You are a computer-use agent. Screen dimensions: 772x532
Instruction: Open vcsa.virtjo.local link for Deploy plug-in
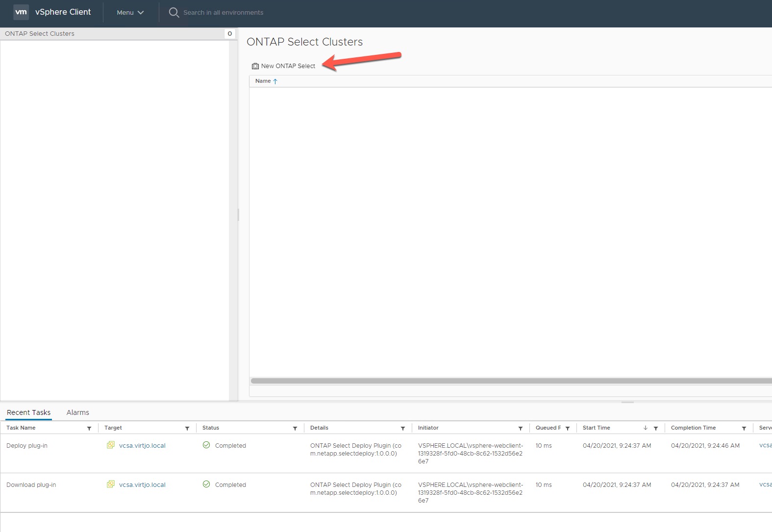pos(142,446)
